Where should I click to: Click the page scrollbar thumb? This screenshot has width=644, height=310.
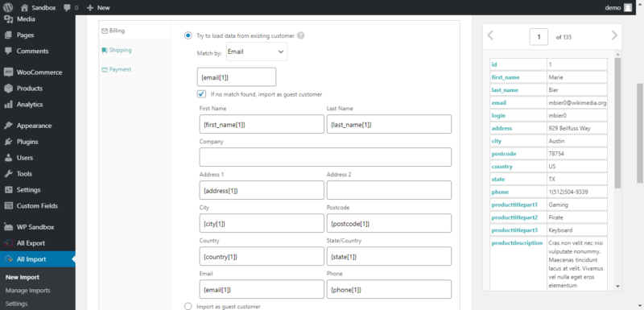(x=640, y=133)
